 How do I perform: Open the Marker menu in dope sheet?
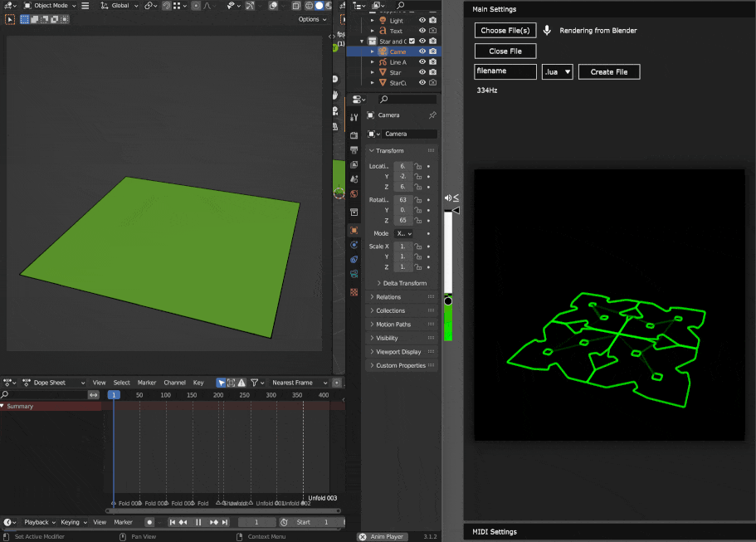tap(147, 383)
